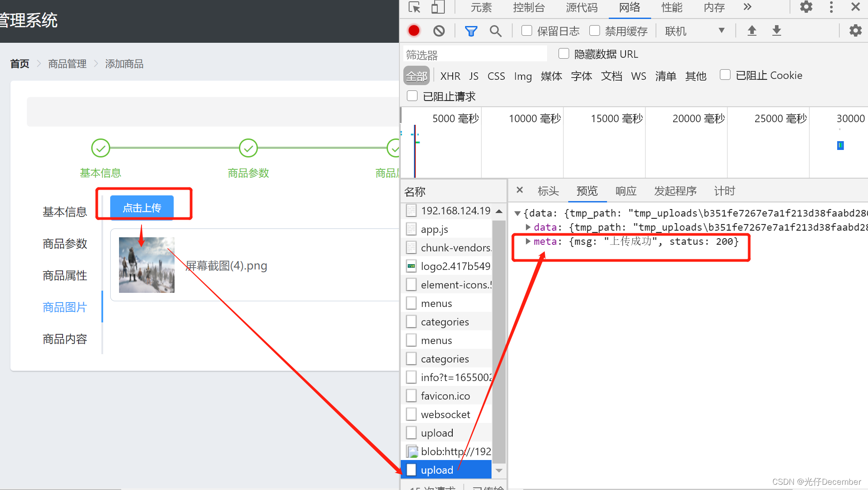The width and height of the screenshot is (868, 490).
Task: Click the red record network log icon
Action: (414, 30)
